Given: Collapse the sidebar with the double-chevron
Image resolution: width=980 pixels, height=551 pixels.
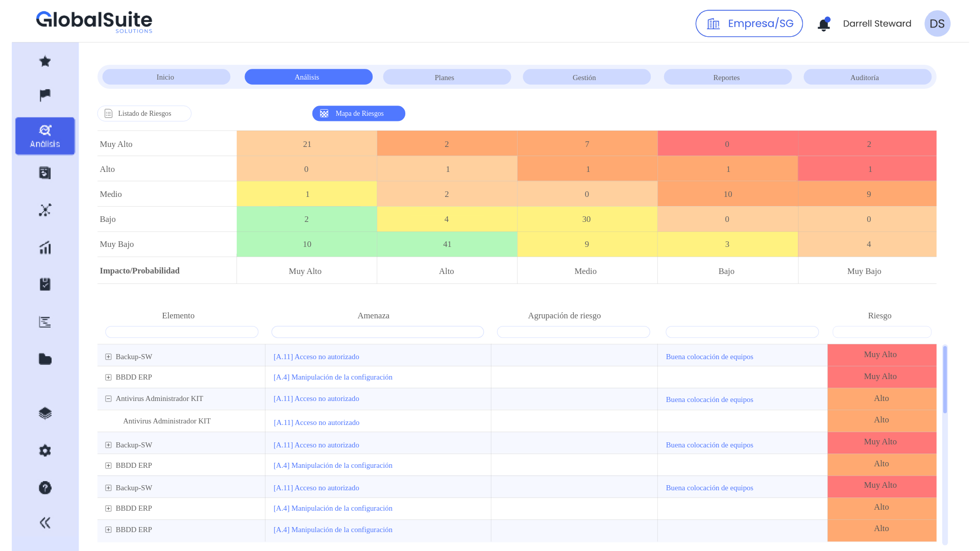Looking at the screenshot, I should pos(45,522).
